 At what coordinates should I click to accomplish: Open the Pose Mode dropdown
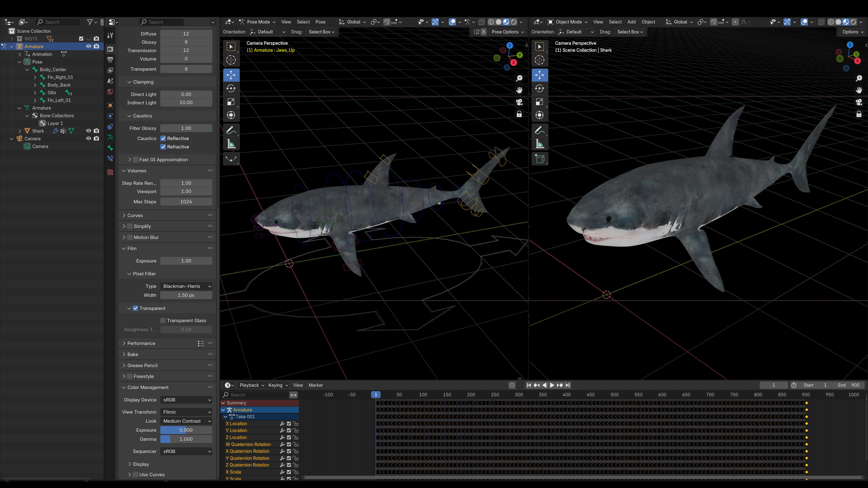point(257,22)
